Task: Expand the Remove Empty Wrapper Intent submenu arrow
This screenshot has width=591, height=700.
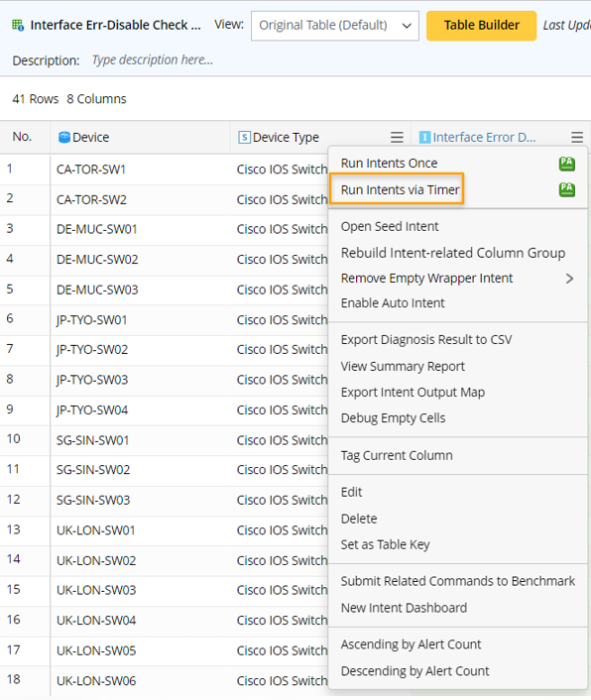Action: click(x=569, y=279)
